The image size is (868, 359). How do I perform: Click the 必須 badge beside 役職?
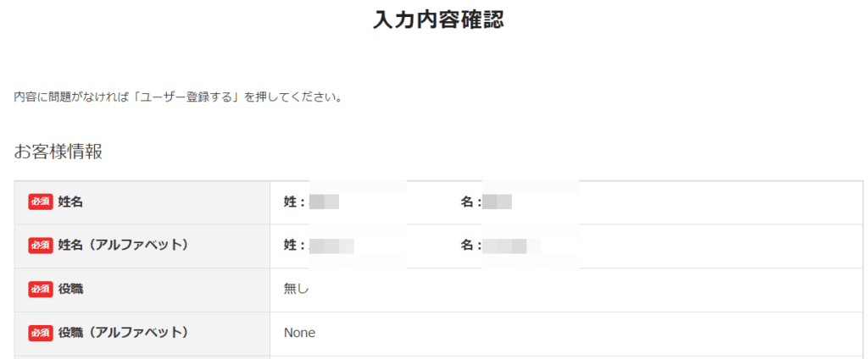[x=41, y=289]
